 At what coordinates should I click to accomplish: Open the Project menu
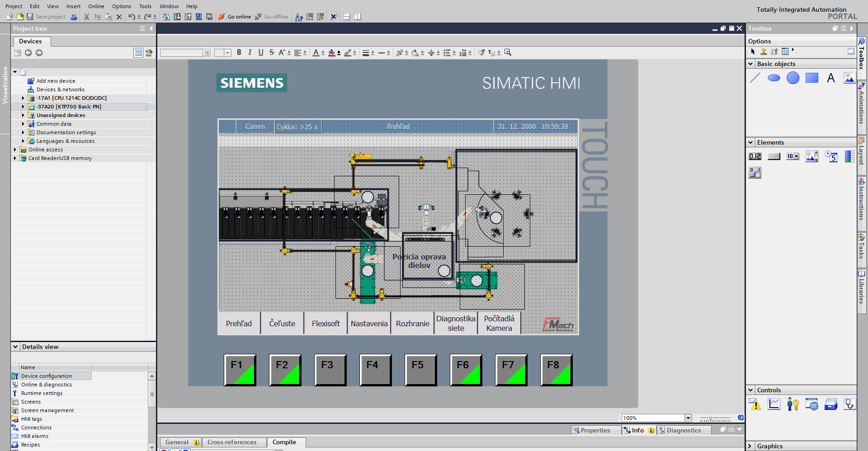(14, 6)
